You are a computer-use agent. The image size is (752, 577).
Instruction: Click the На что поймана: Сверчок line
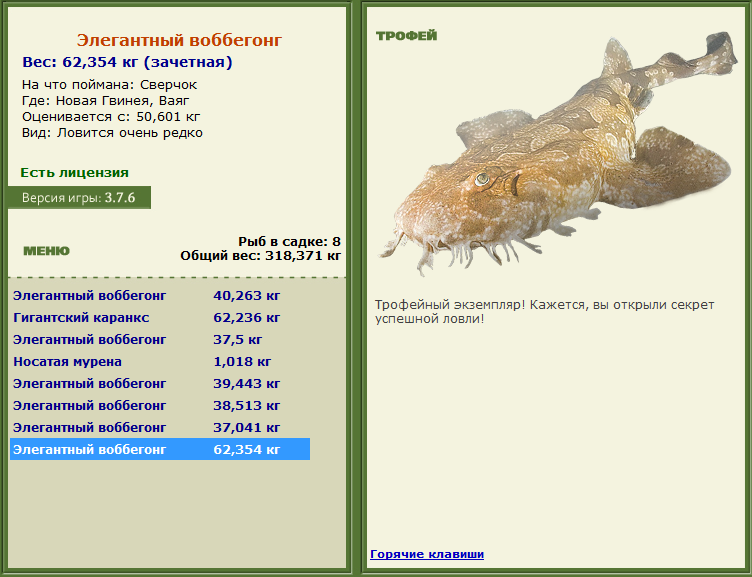(x=109, y=85)
